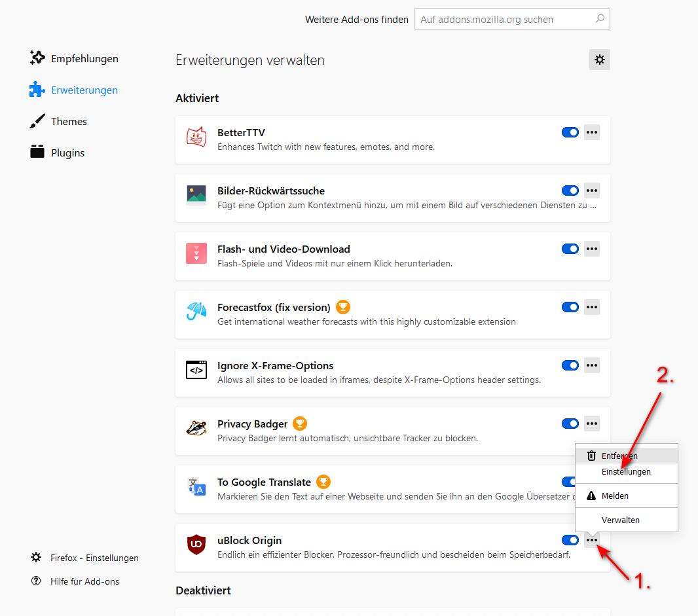Open the uBlock Origin details title
The height and width of the screenshot is (616, 698).
tap(249, 540)
